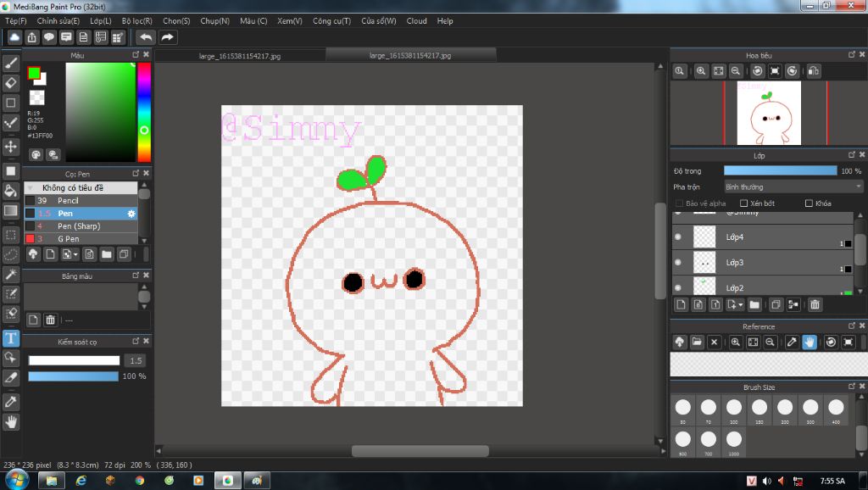The width and height of the screenshot is (868, 490).
Task: Select the Text tool
Action: point(10,338)
